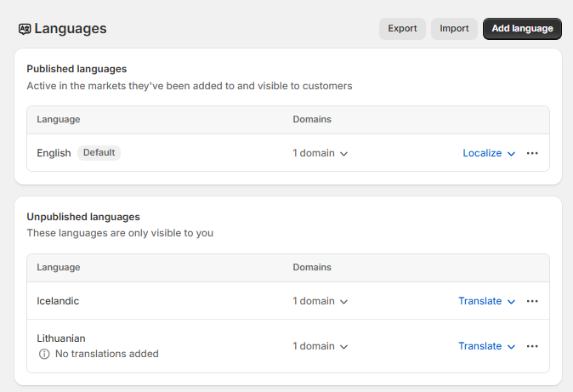Open the Translate dropdown for Icelandic

[486, 301]
